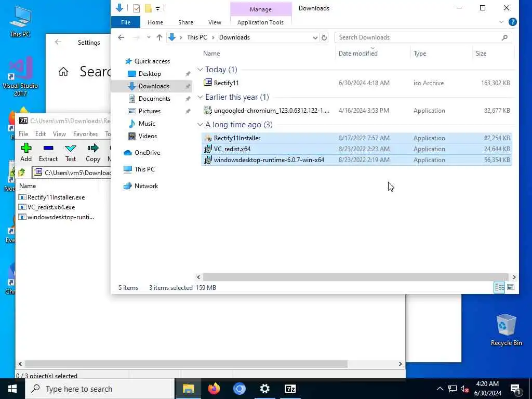Screen dimensions: 532x399
Task: Select Network in navigation pane
Action: point(146,186)
